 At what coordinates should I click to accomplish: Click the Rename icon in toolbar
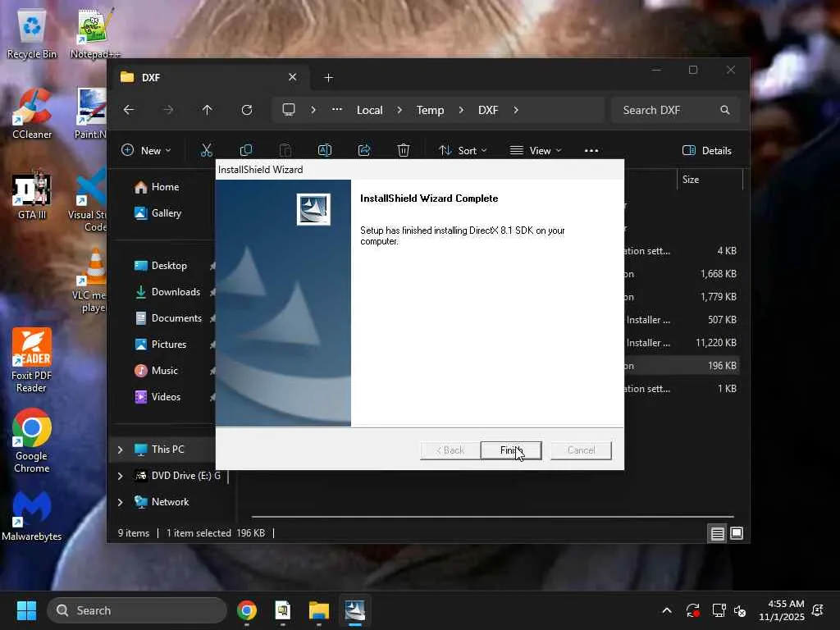tap(325, 151)
